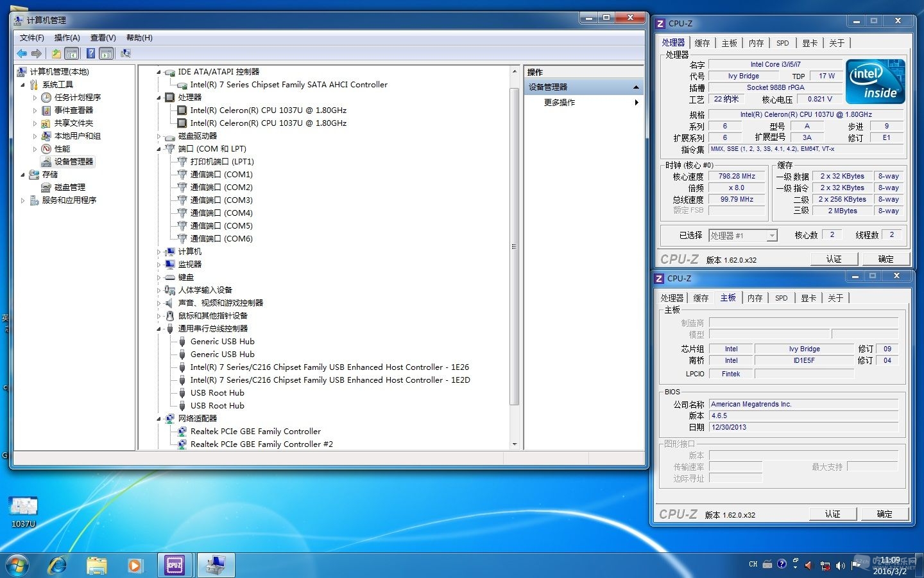Click OK (确定) button in lower CPU-Z
The image size is (924, 578).
[884, 514]
